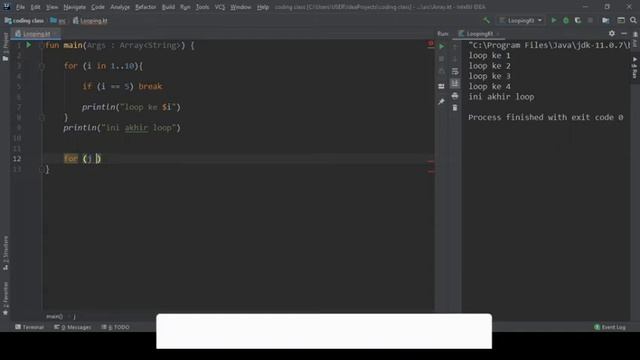640x360 pixels.
Task: Open the Build menu
Action: (168, 7)
